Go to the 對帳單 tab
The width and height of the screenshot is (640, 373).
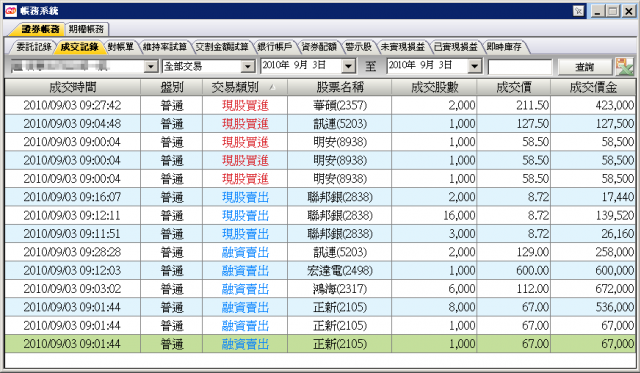tap(121, 47)
